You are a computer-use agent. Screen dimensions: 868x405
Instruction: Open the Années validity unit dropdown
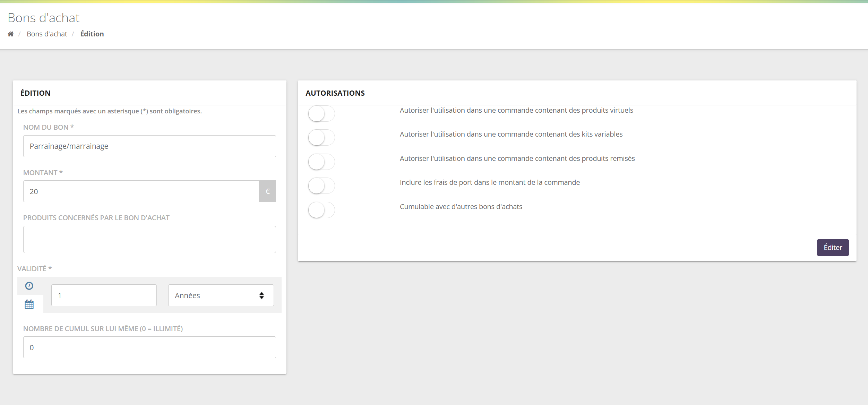[221, 295]
